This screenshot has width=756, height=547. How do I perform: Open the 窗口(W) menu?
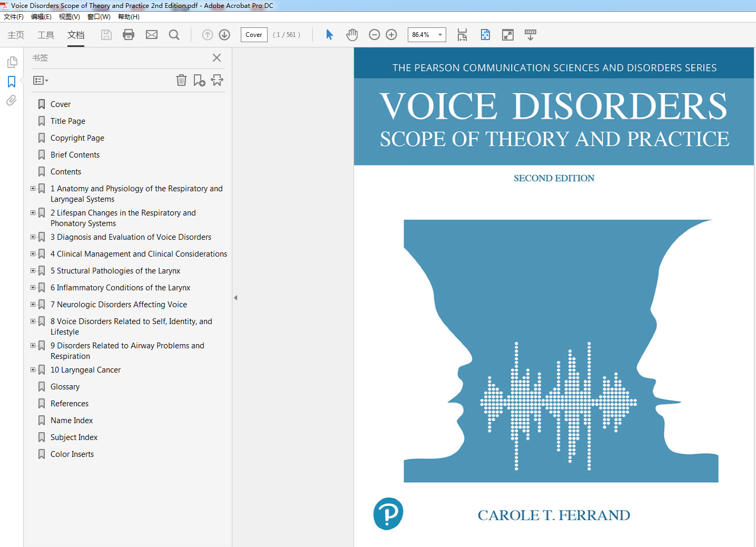(x=99, y=17)
